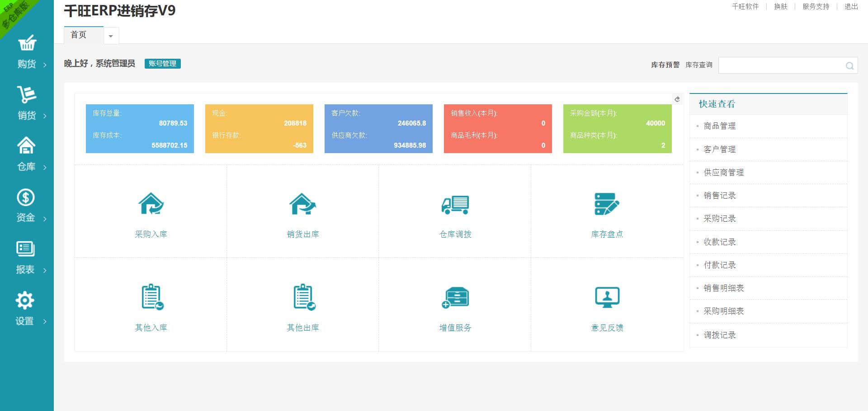Open 销售明细表 in quick view
The width and height of the screenshot is (868, 411).
click(724, 288)
